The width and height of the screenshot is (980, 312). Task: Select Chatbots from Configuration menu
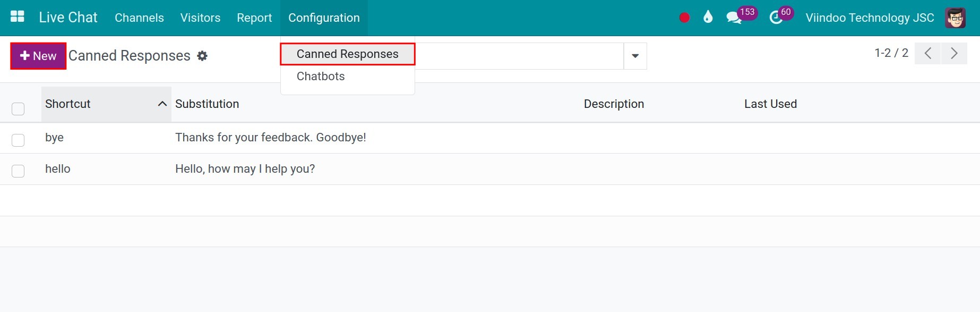321,76
